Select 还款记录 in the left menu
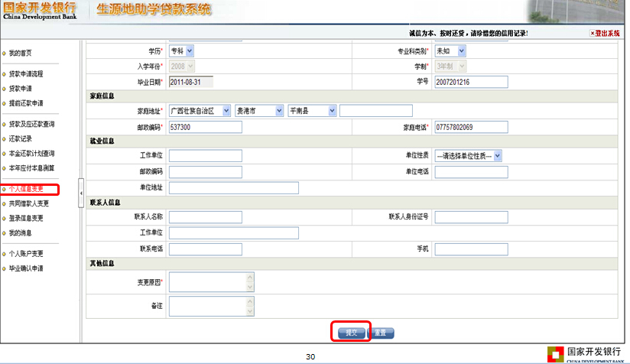The height and width of the screenshot is (364, 630). click(x=21, y=139)
